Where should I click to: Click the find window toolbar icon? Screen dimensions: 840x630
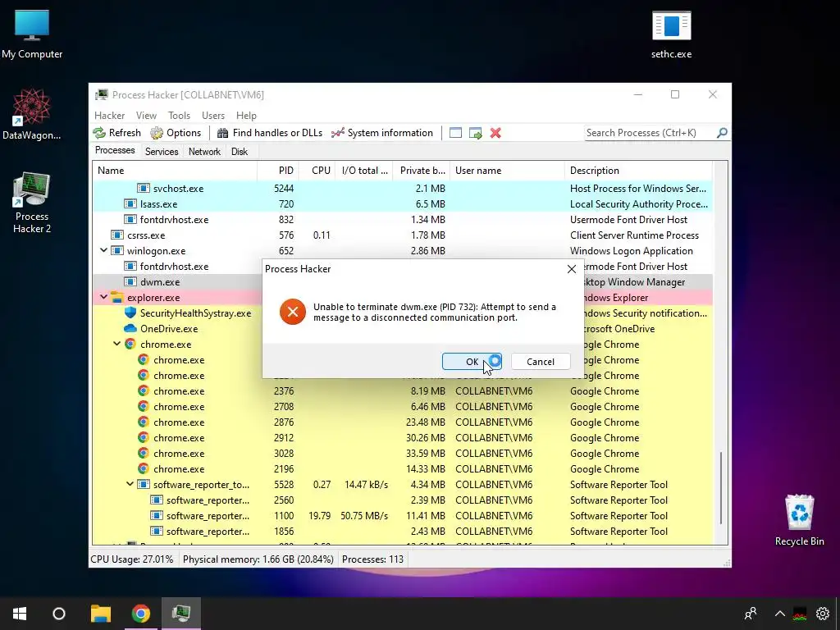(455, 133)
